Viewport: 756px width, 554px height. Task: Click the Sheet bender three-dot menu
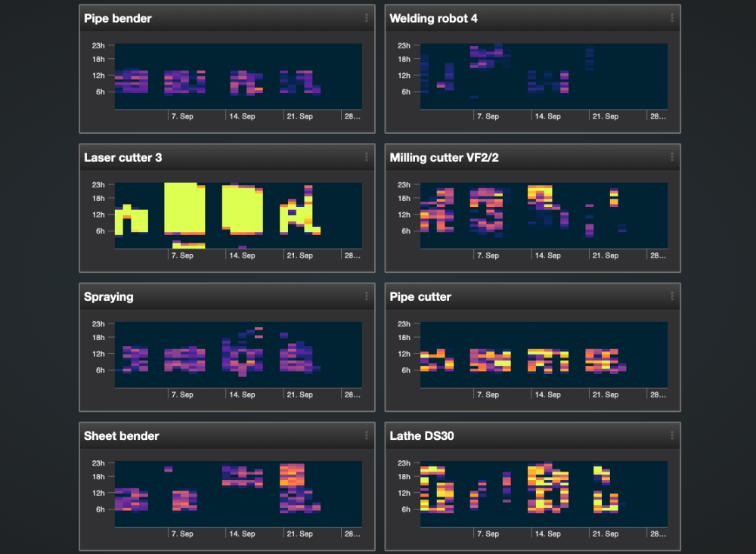click(367, 435)
